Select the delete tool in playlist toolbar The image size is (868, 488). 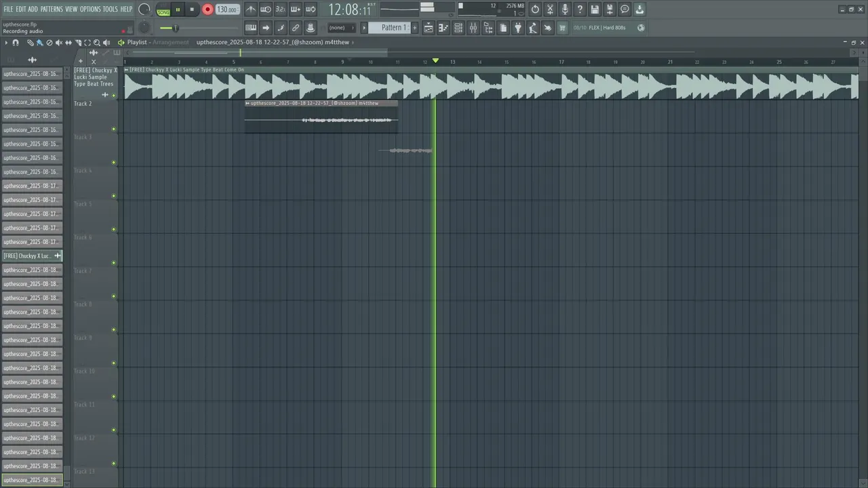49,43
